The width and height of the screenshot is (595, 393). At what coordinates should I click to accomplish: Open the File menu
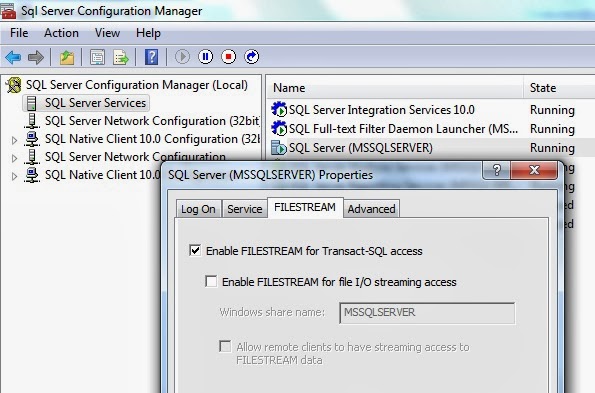[19, 33]
